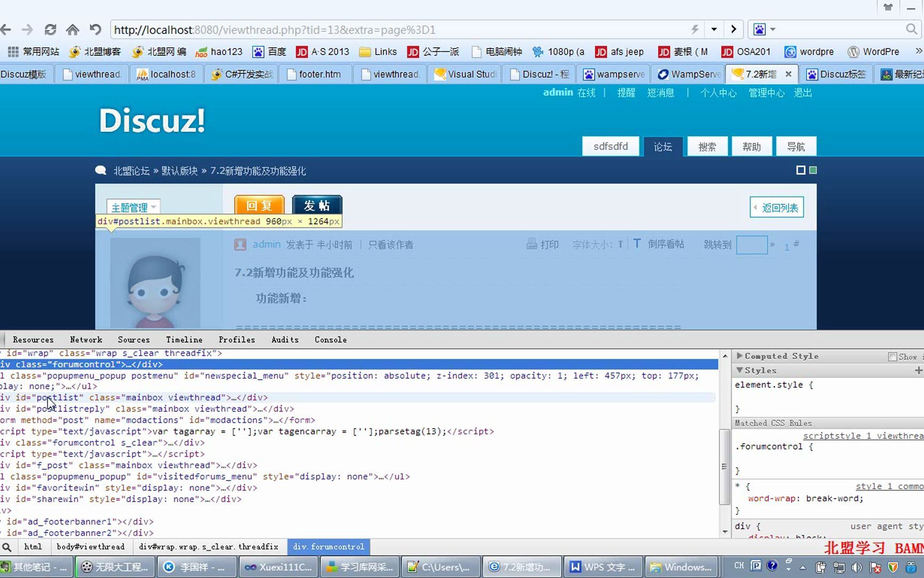Image resolution: width=924 pixels, height=578 pixels.
Task: Switch to narrow layout with white square icon
Action: [x=800, y=170]
